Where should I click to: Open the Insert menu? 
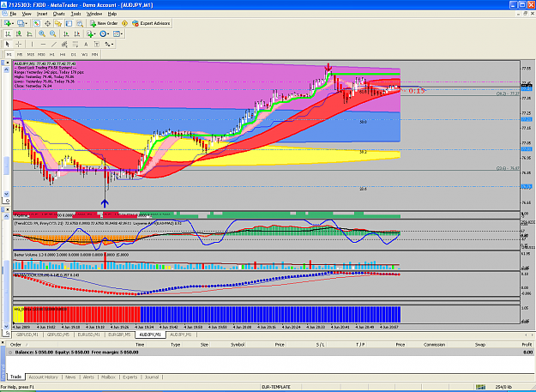coord(42,14)
